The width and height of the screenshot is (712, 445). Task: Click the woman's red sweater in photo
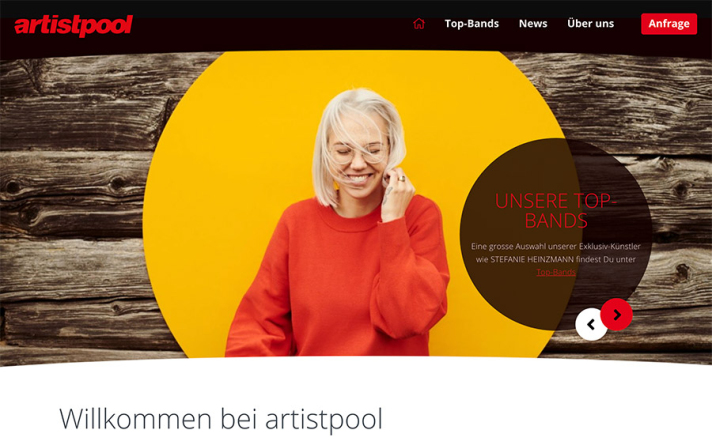336,282
